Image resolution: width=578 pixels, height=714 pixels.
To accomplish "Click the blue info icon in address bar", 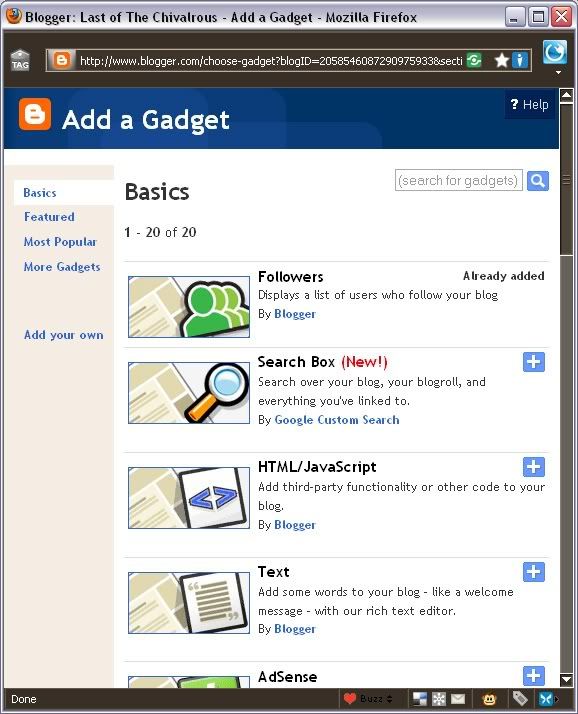I will (x=520, y=60).
